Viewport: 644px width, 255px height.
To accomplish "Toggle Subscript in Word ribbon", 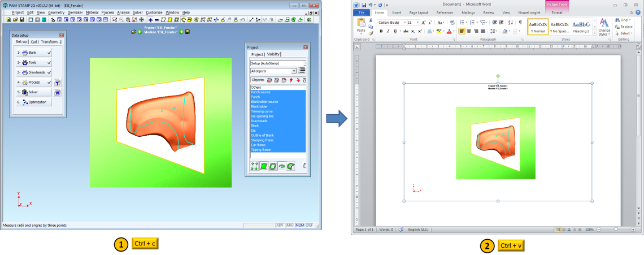I will [413, 31].
